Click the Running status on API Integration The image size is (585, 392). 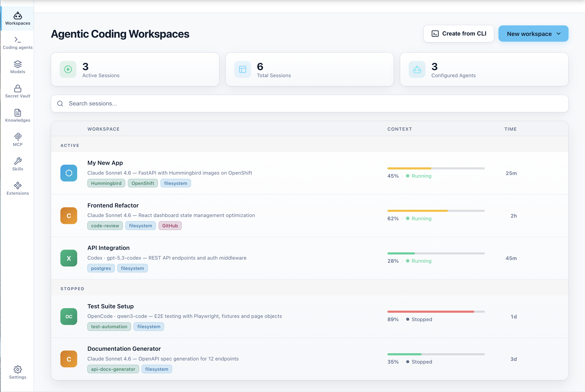[x=419, y=261]
